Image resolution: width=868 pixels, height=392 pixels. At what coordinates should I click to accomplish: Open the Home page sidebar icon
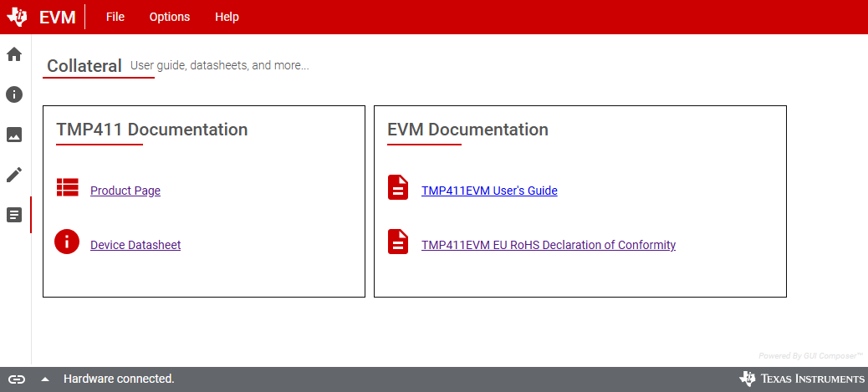14,54
